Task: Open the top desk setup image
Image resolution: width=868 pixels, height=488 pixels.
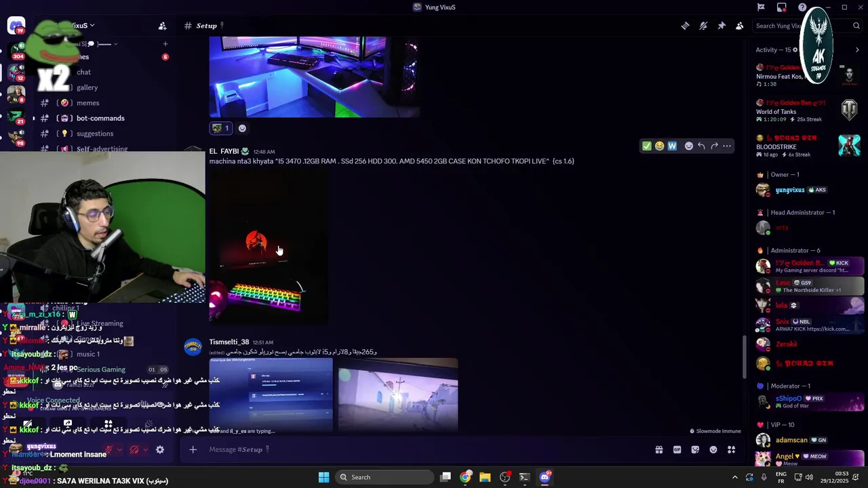Action: pyautogui.click(x=314, y=77)
